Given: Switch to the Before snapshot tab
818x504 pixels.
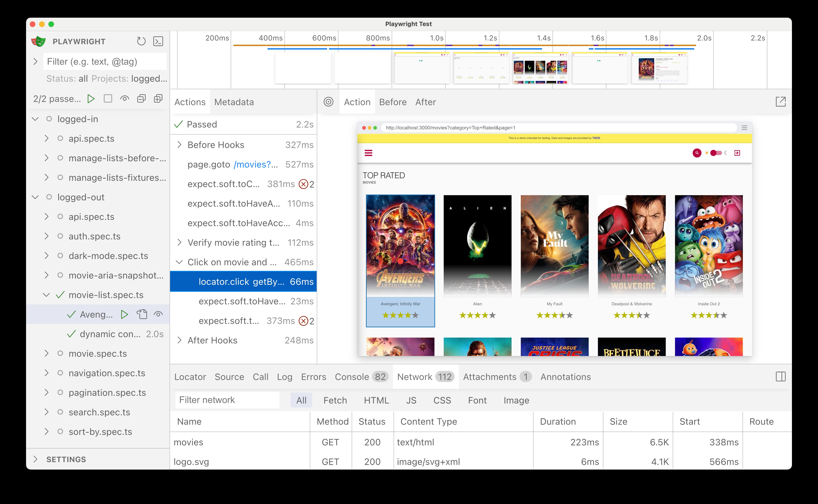Looking at the screenshot, I should pos(392,102).
